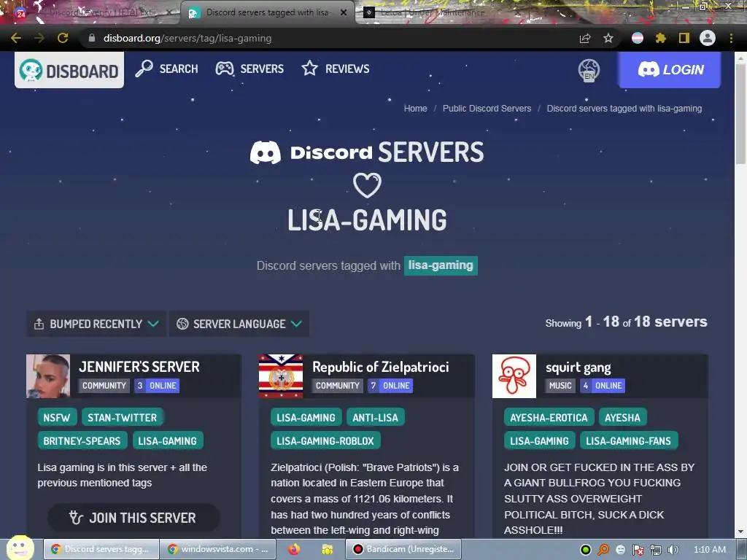Click the LISA-GAMING-FANS tag

(628, 441)
